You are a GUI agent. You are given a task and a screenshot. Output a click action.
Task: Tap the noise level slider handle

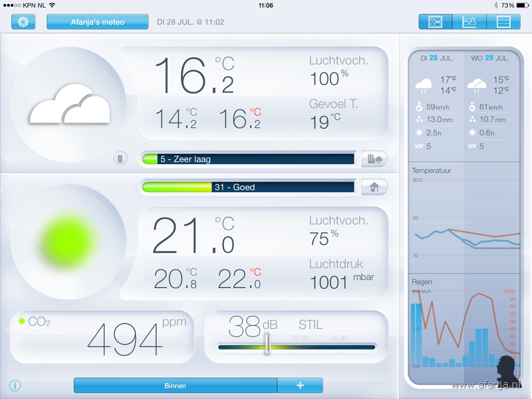point(267,344)
